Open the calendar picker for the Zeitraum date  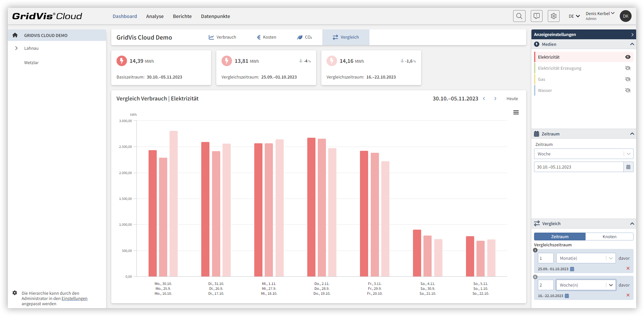coord(628,167)
